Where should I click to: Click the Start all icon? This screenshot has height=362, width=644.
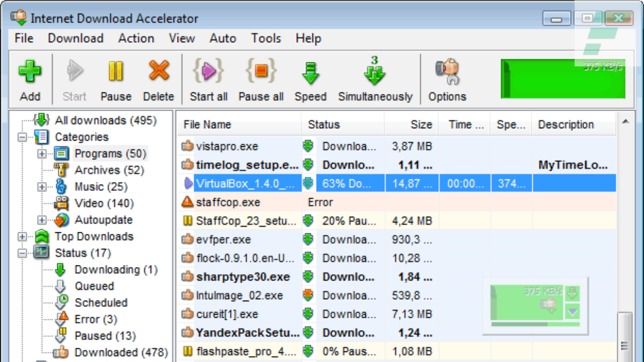click(x=208, y=71)
